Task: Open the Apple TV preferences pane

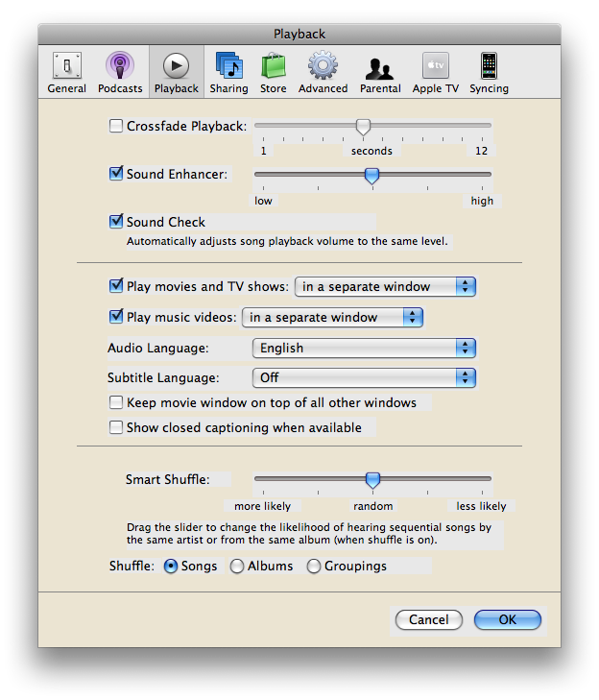Action: [436, 72]
